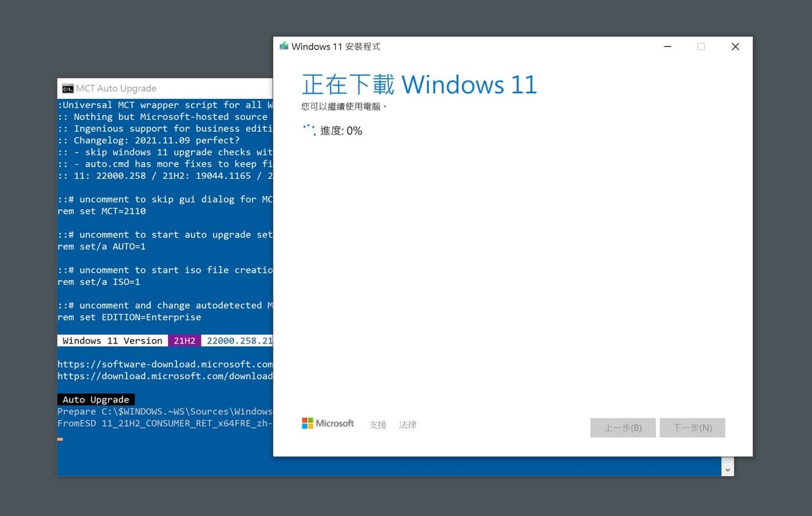
Task: Click the MCT Auto Upgrade window title
Action: pos(116,88)
